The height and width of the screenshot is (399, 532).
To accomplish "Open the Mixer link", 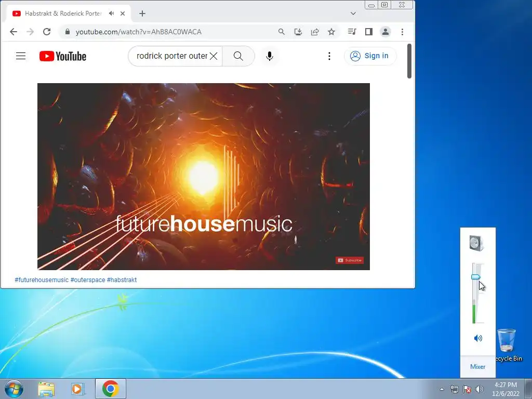I will 478,367.
